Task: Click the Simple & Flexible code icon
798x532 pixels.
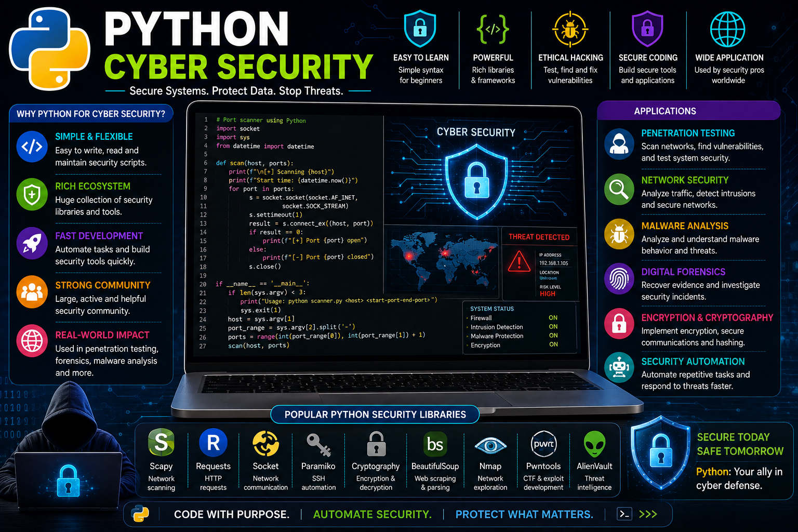Action: click(x=32, y=147)
